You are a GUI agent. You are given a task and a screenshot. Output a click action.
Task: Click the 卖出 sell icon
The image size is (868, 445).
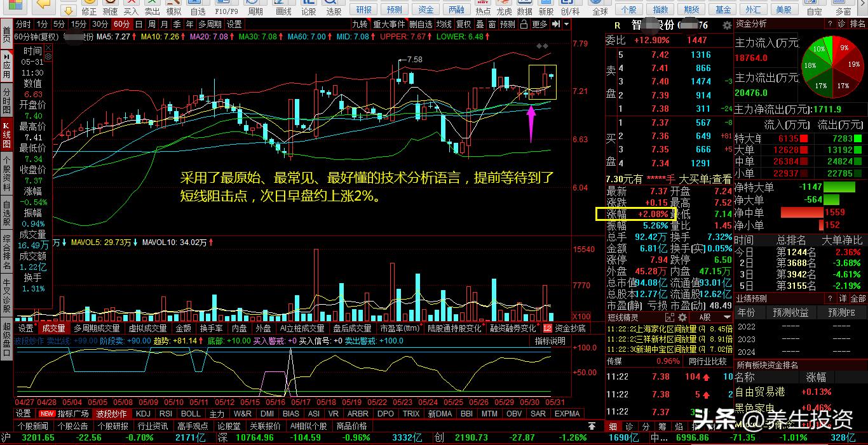pos(152,8)
